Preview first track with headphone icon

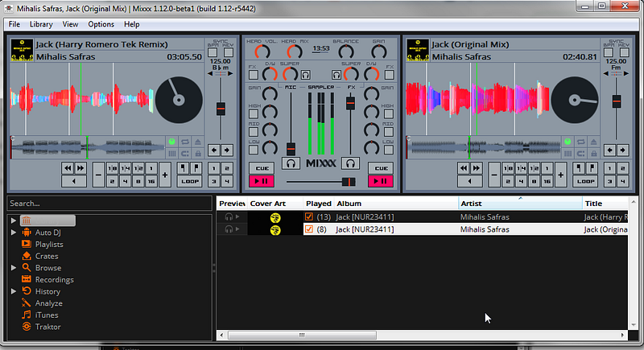point(229,216)
